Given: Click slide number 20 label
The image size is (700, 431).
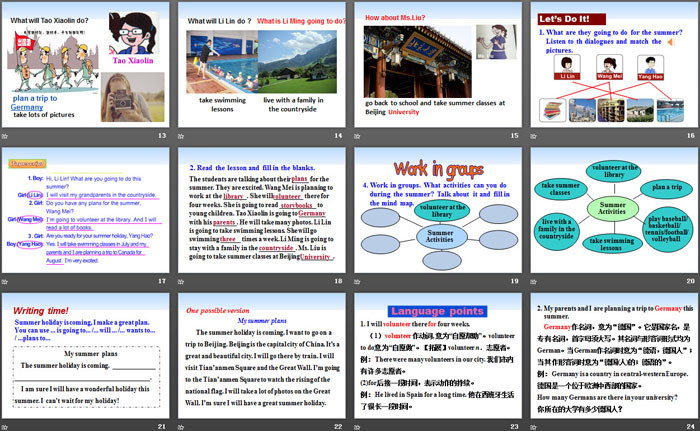Looking at the screenshot, I should [x=691, y=281].
